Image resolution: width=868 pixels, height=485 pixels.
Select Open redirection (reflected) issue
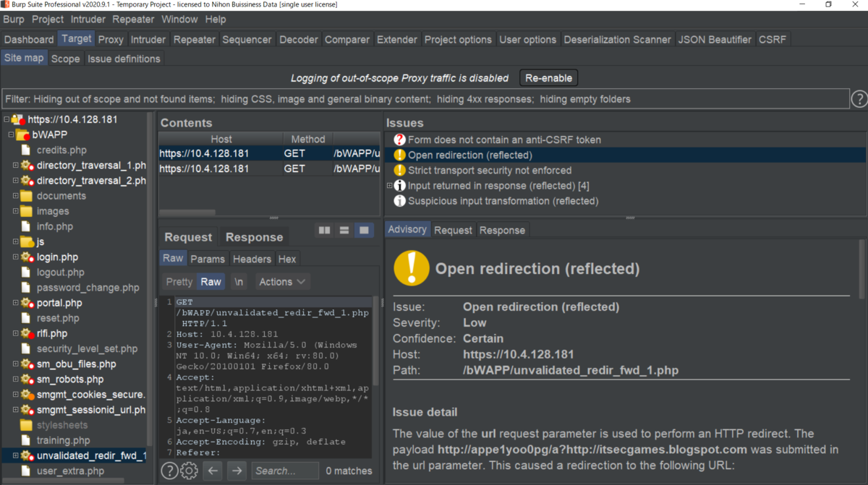pos(470,155)
